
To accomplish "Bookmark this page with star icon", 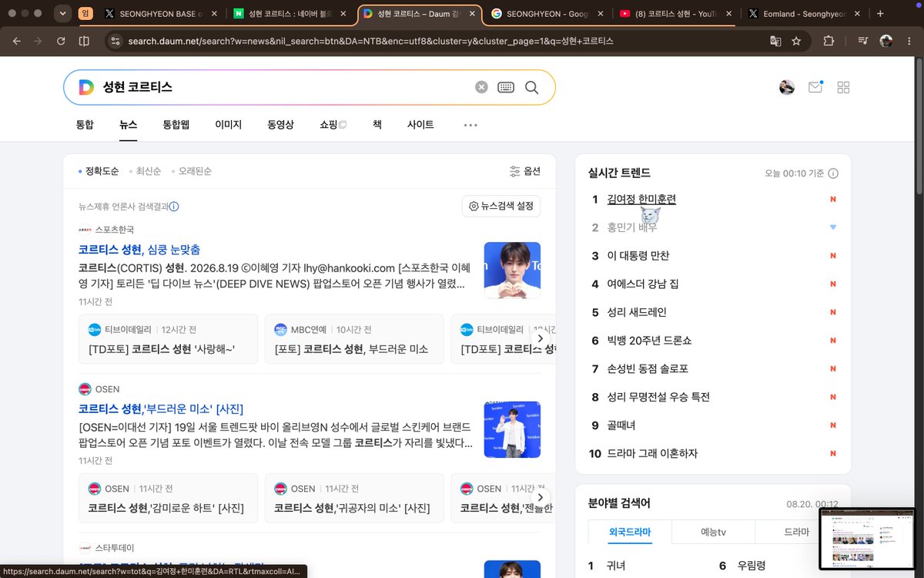I will coord(796,41).
